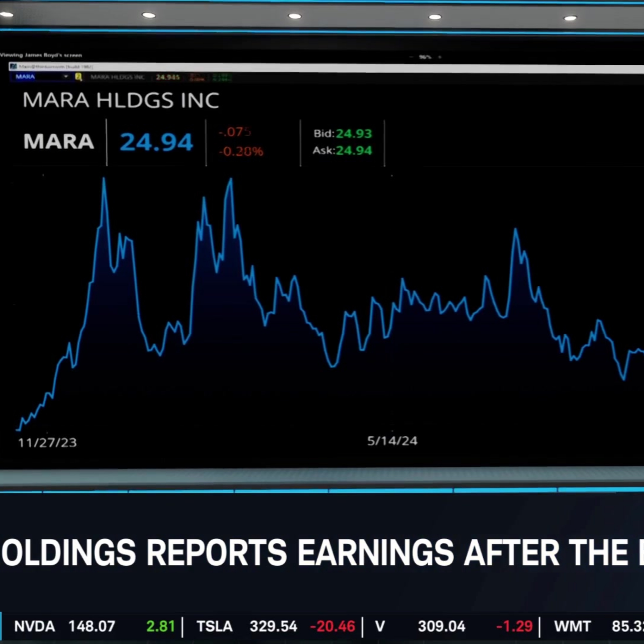644x644 pixels.
Task: Click the 24.94 last price value
Action: click(156, 142)
